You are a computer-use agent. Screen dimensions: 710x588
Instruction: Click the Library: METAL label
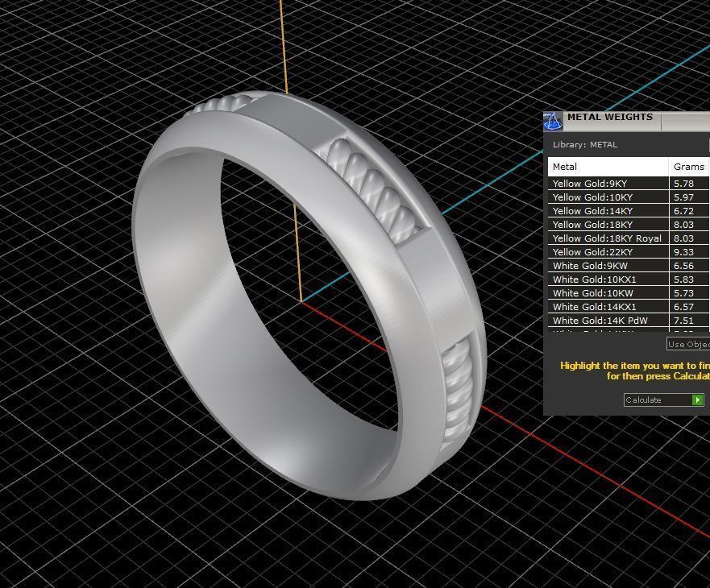point(584,144)
